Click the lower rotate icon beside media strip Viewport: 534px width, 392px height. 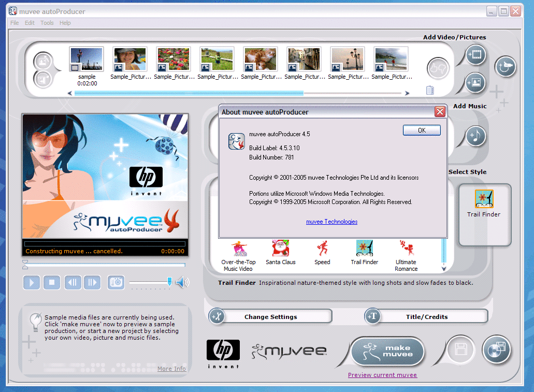(x=44, y=79)
